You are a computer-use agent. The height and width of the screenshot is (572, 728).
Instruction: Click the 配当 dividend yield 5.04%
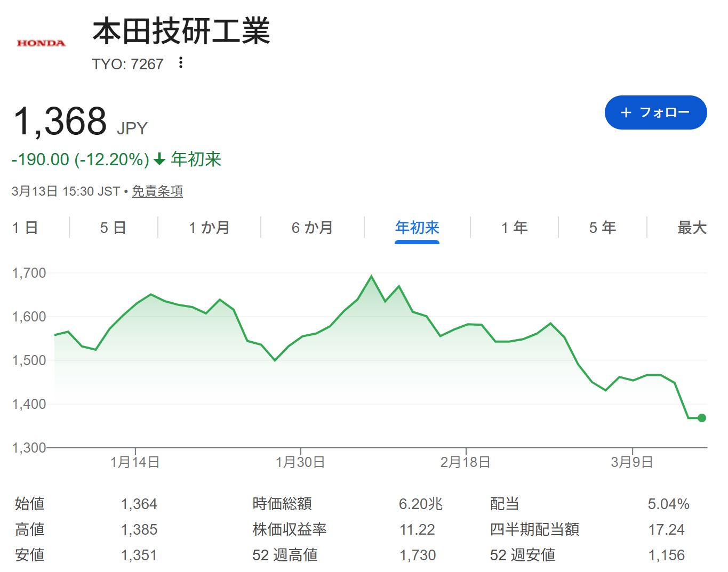668,504
